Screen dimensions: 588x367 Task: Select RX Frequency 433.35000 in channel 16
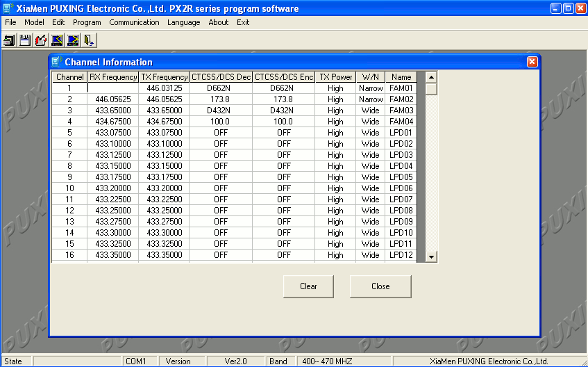[113, 255]
